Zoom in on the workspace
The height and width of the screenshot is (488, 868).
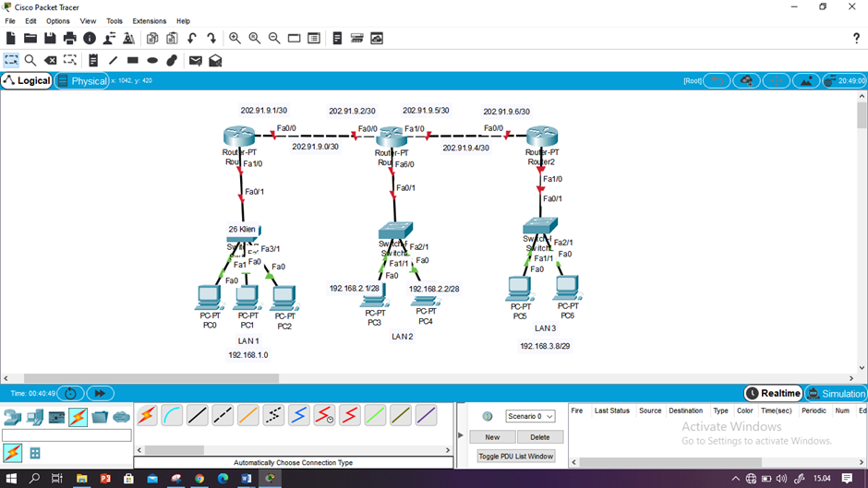pyautogui.click(x=235, y=38)
